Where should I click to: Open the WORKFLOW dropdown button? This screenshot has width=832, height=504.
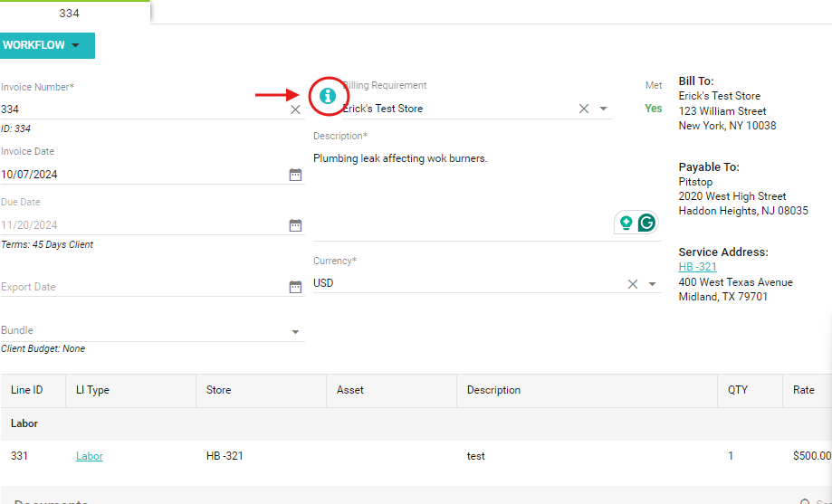tap(47, 45)
